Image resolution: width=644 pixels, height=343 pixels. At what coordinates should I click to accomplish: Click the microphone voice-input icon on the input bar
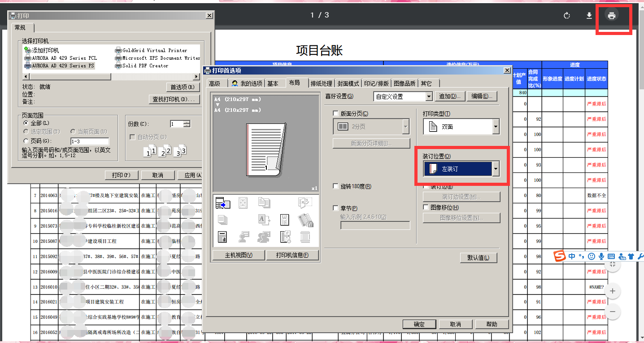[601, 256]
